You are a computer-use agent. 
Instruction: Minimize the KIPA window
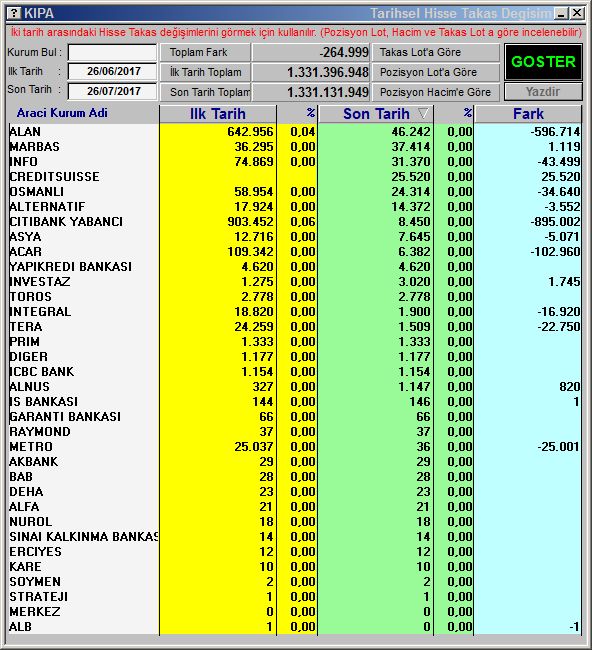(x=561, y=13)
